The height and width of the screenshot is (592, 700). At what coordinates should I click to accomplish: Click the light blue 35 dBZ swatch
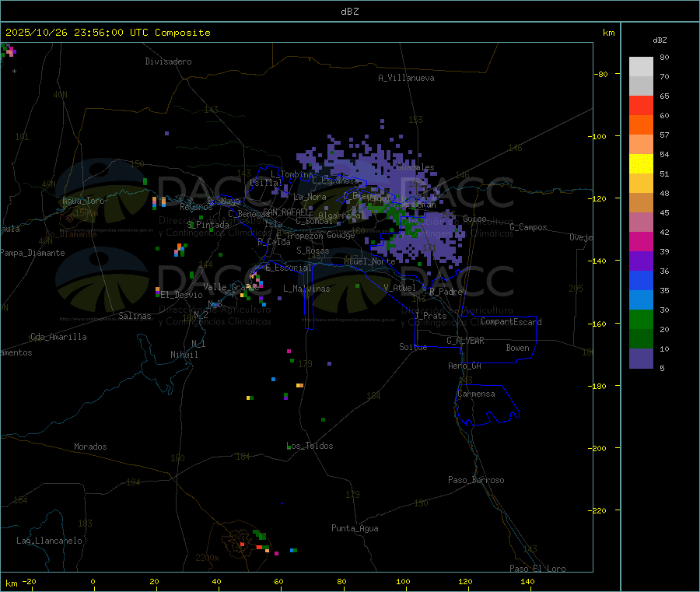tap(641, 300)
